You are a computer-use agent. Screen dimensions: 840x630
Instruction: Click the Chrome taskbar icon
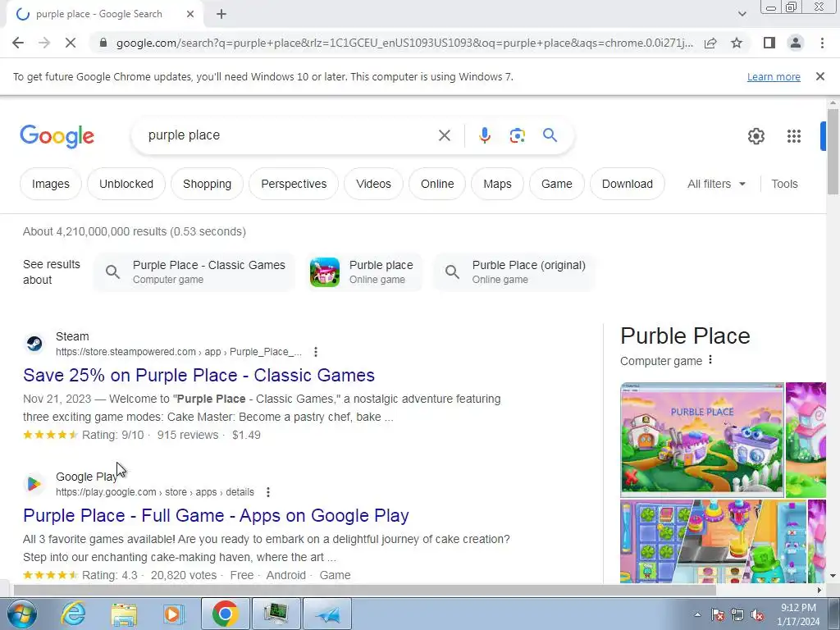225,614
